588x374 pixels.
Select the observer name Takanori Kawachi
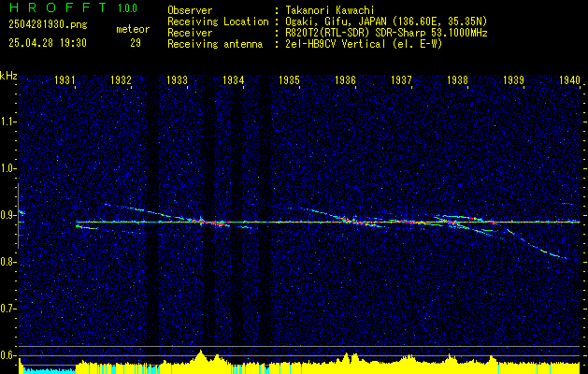tap(330, 10)
